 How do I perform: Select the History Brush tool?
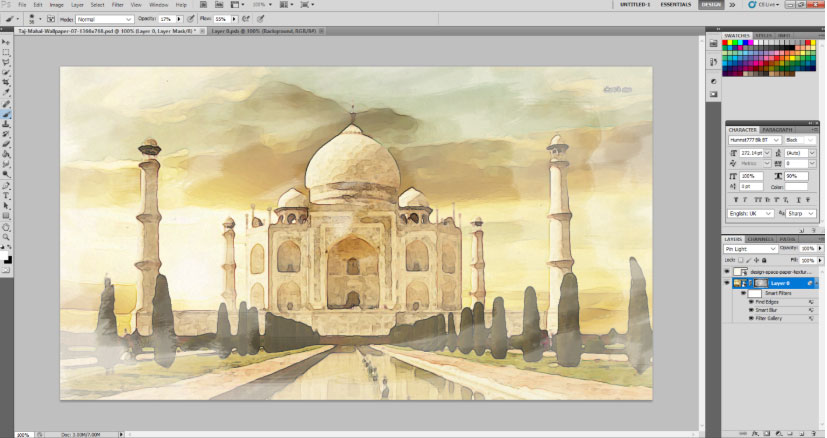click(x=6, y=135)
